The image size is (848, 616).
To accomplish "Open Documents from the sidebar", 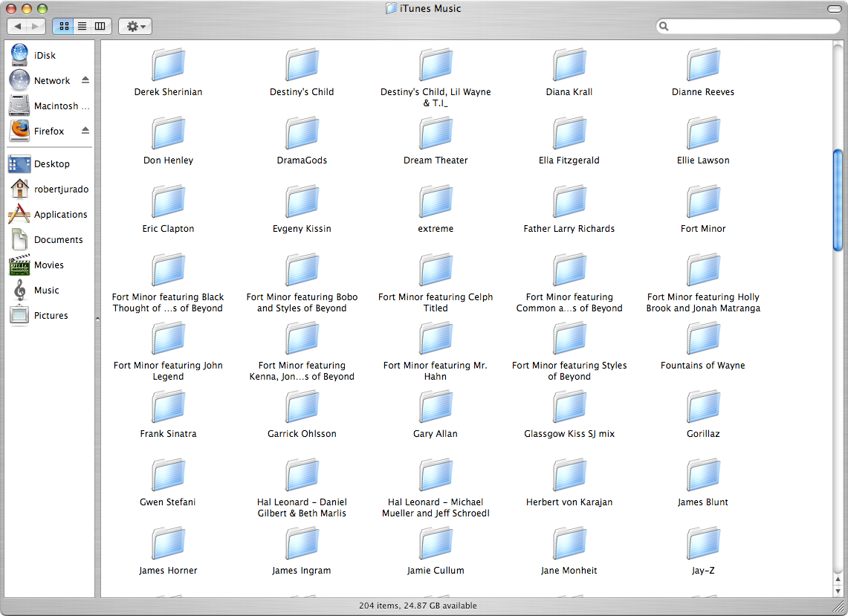I will coord(46,239).
